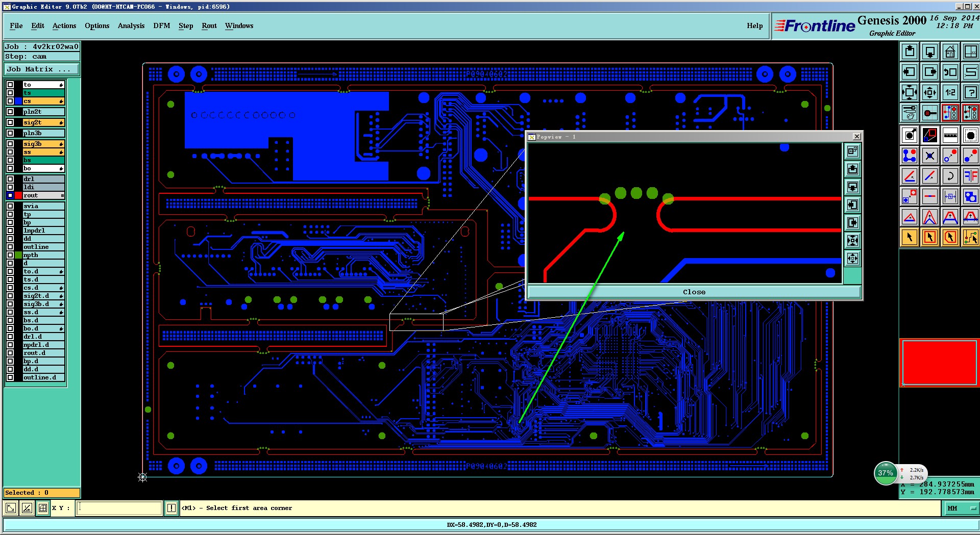Toggle checkbox for layer outline
The image size is (980, 535).
click(x=10, y=247)
